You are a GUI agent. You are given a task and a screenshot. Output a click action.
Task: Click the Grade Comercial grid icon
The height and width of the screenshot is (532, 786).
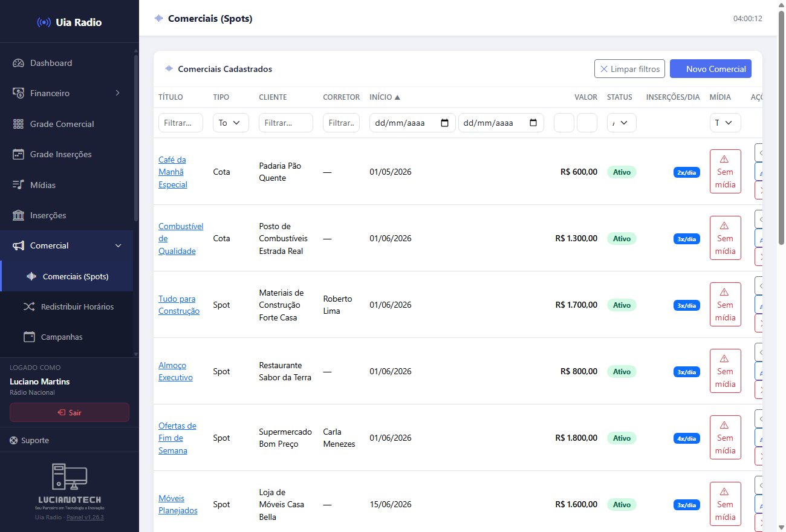pyautogui.click(x=18, y=124)
